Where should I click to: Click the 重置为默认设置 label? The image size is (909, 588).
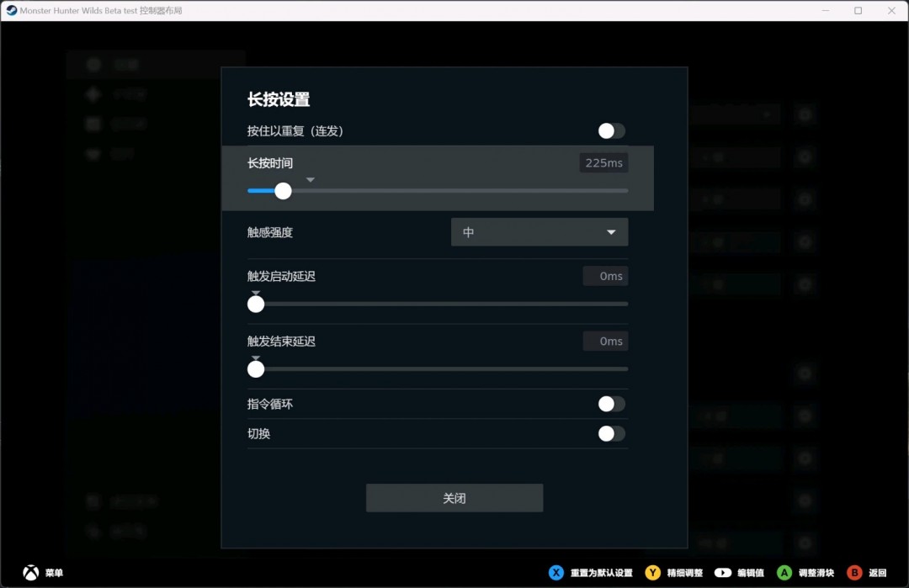[601, 574]
